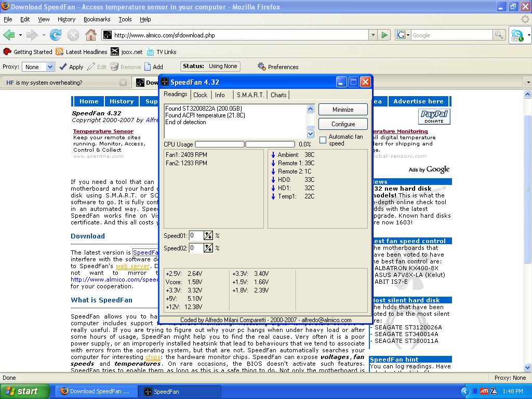Screen dimensions: 532x399
Task: Switch to SpeedFan Clock tab
Action: point(200,95)
